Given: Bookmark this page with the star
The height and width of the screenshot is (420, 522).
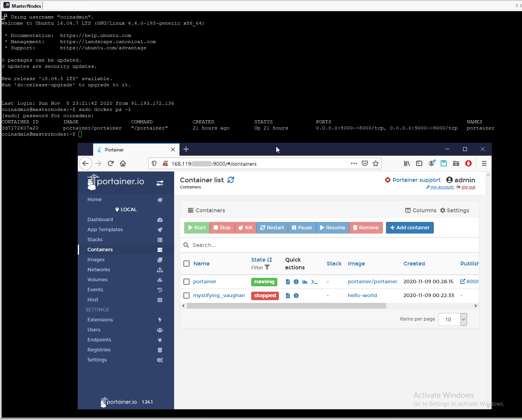Looking at the screenshot, I should (376, 163).
